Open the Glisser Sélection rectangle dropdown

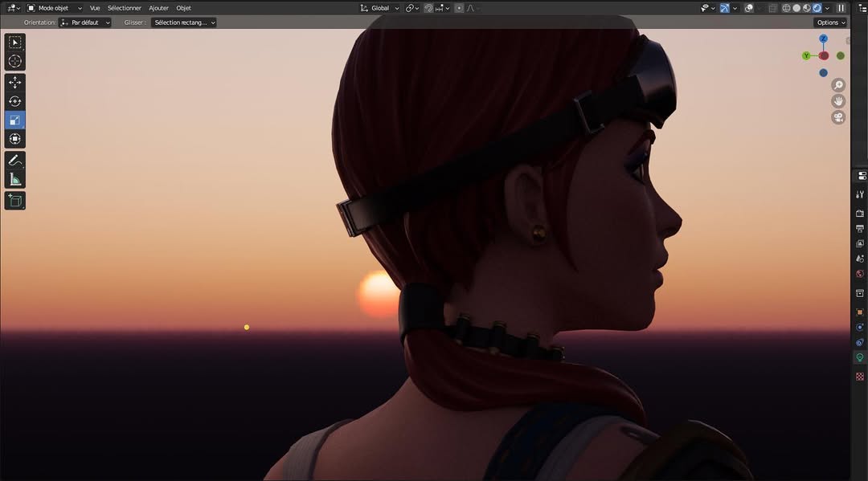(x=183, y=22)
